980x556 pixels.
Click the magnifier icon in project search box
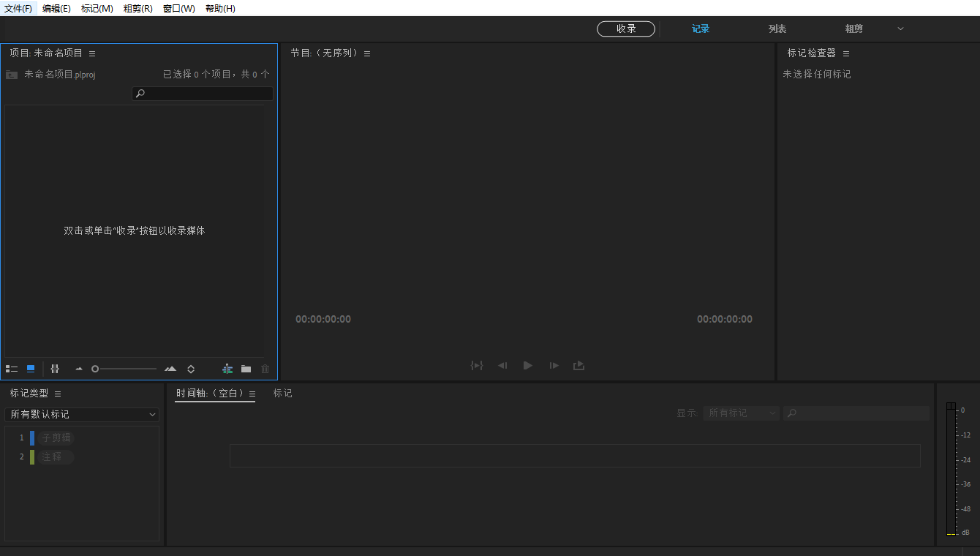[x=140, y=94]
